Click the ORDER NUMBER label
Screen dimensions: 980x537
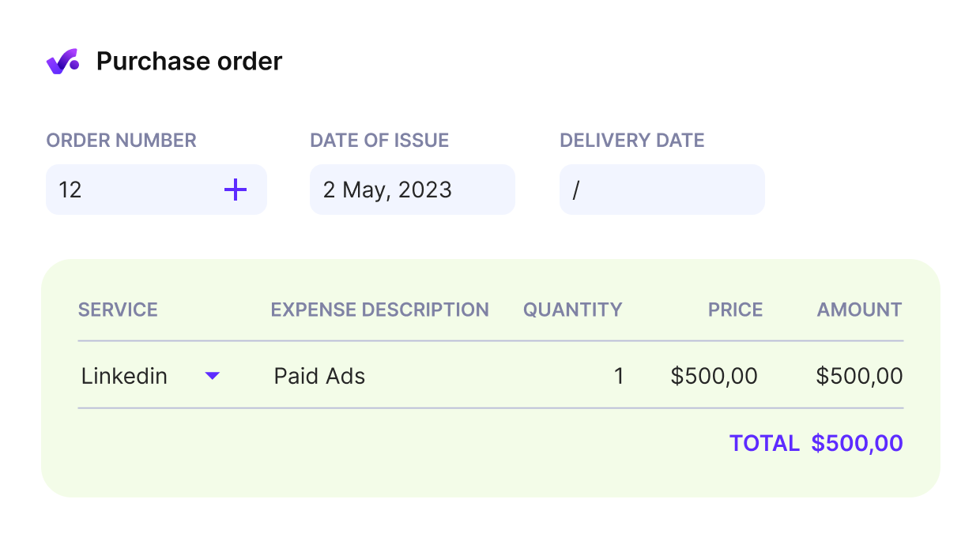(x=121, y=140)
